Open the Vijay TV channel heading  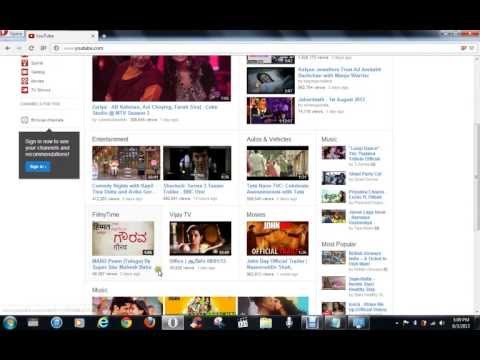click(x=180, y=214)
